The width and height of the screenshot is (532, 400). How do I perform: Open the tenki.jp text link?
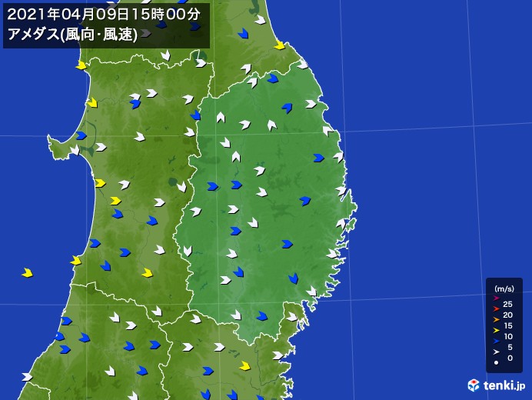(x=504, y=385)
